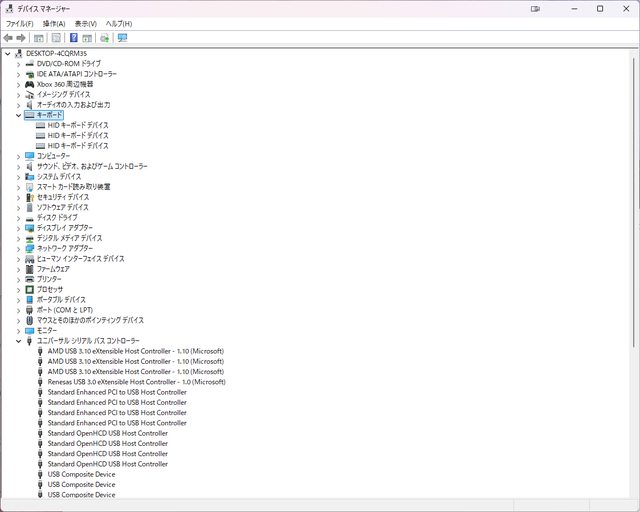640x512 pixels.
Task: Select Renesas USB 3.0 eXtensible Host Controller
Action: pos(136,382)
